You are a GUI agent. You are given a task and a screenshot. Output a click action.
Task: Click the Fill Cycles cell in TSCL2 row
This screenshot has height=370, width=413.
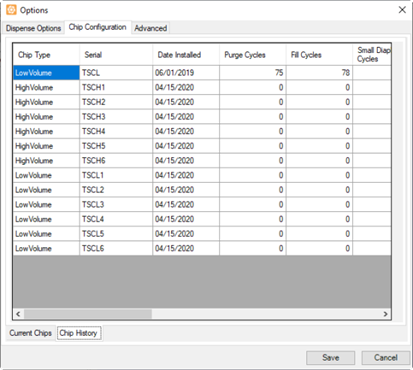[319, 190]
